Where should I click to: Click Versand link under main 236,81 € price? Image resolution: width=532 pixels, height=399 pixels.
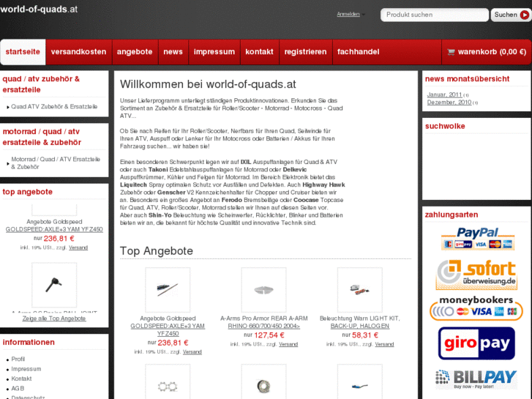click(192, 352)
